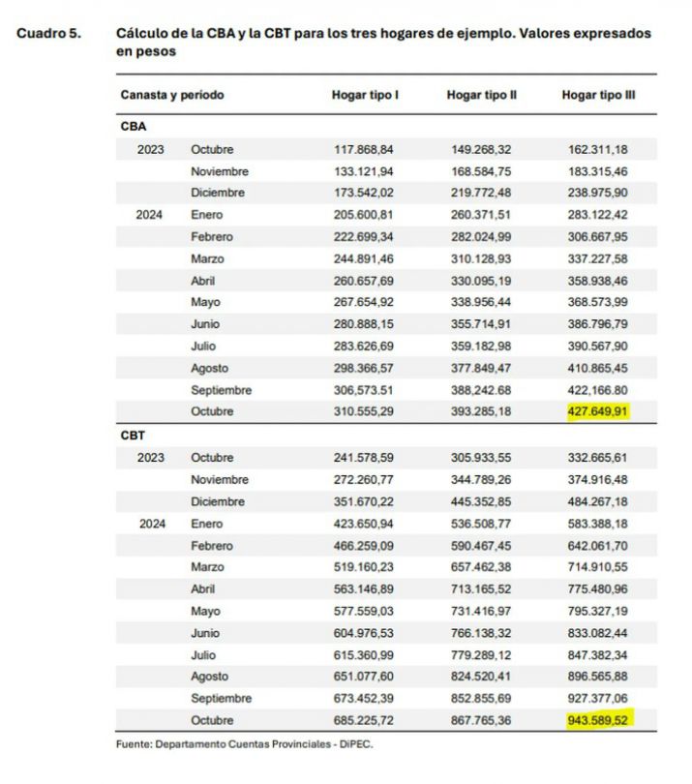The width and height of the screenshot is (692, 784).
Task: Click the 2024 year label under CBT
Action: [x=153, y=524]
